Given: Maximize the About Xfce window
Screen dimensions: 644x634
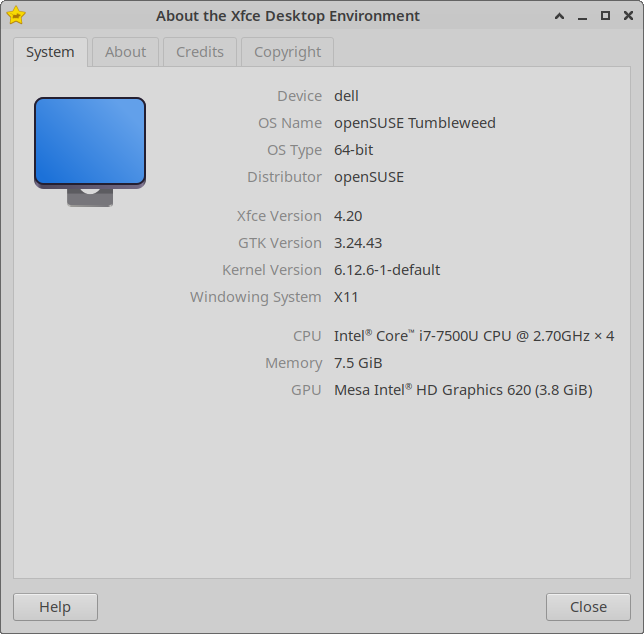Looking at the screenshot, I should 605,16.
